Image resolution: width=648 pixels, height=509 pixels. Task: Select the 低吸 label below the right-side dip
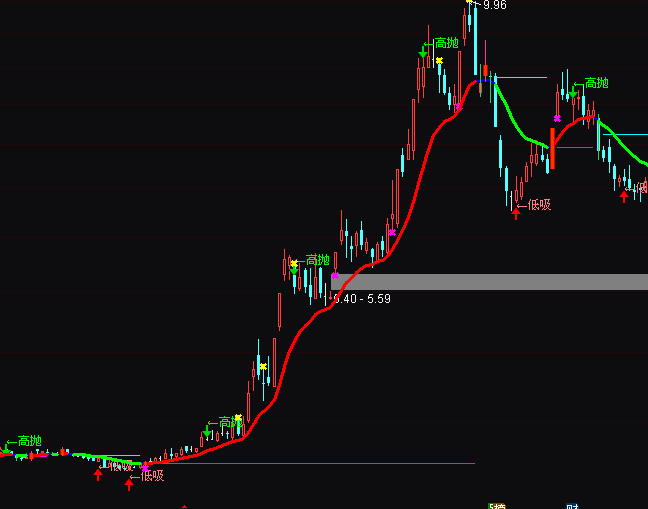click(539, 206)
